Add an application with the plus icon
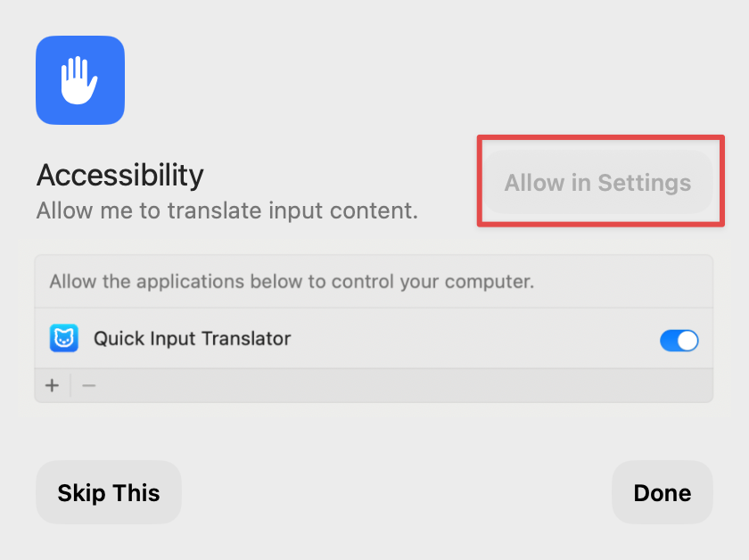749x560 pixels. point(52,385)
